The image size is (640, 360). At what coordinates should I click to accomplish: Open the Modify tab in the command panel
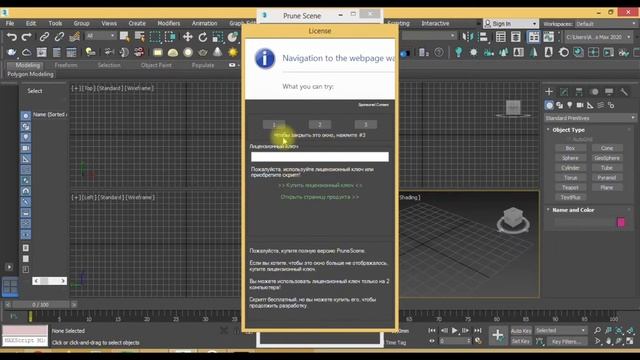564,92
